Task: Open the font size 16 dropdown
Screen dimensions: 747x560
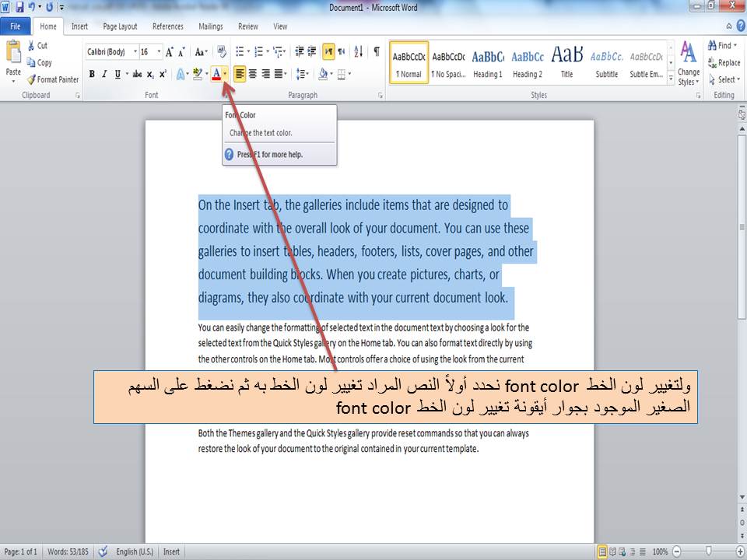Action: pyautogui.click(x=159, y=52)
